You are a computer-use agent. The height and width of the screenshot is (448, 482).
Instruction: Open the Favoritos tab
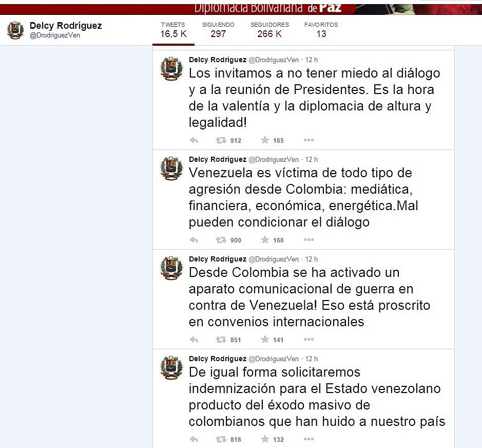click(x=321, y=30)
